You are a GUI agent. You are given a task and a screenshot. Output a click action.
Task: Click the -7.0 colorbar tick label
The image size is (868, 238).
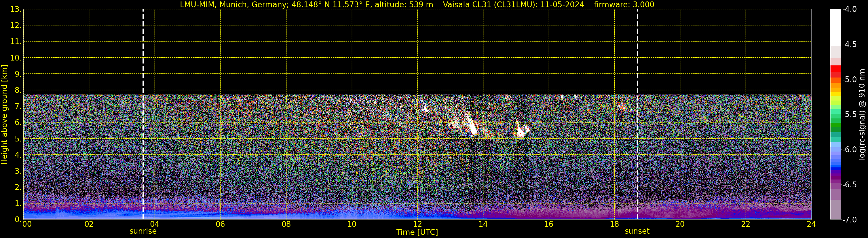point(849,220)
